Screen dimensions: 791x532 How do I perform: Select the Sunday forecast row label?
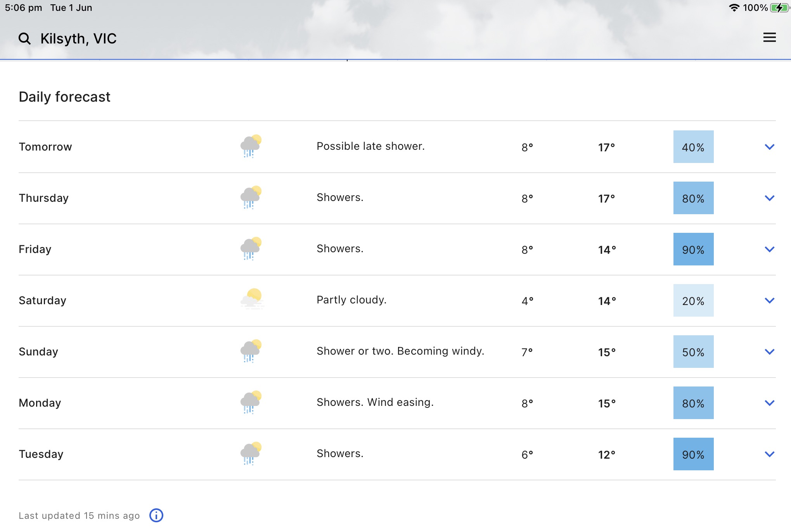click(38, 352)
